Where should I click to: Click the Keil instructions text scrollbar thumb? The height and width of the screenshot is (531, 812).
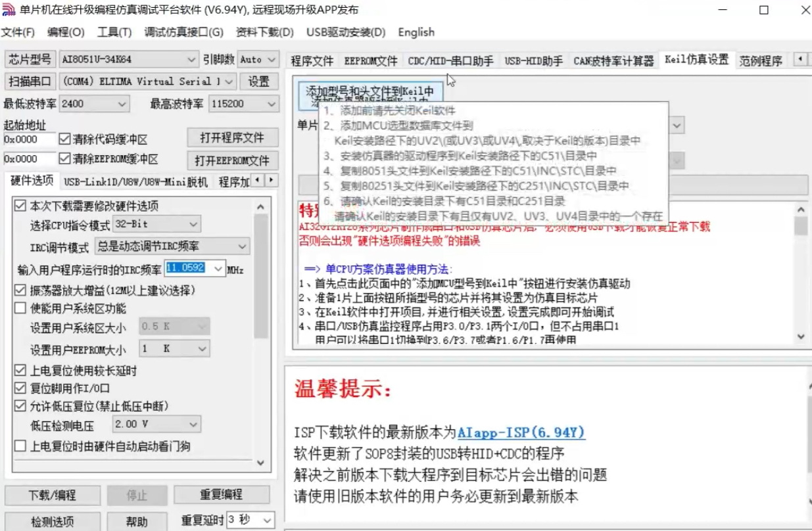click(801, 226)
